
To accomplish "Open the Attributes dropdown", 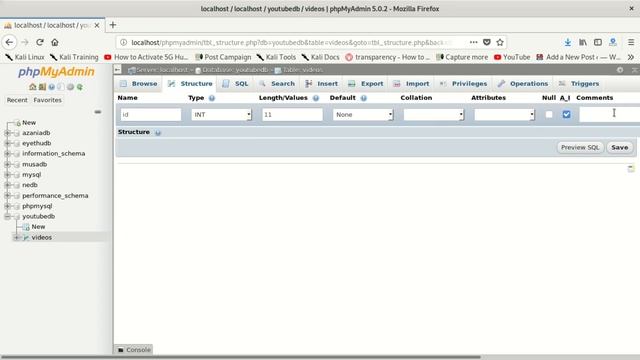I will 504,115.
